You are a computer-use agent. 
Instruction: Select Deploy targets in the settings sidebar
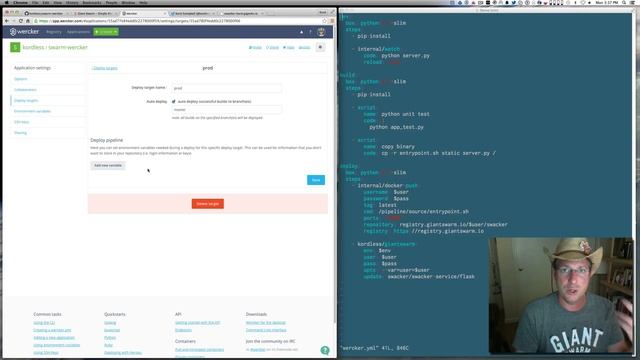(26, 100)
